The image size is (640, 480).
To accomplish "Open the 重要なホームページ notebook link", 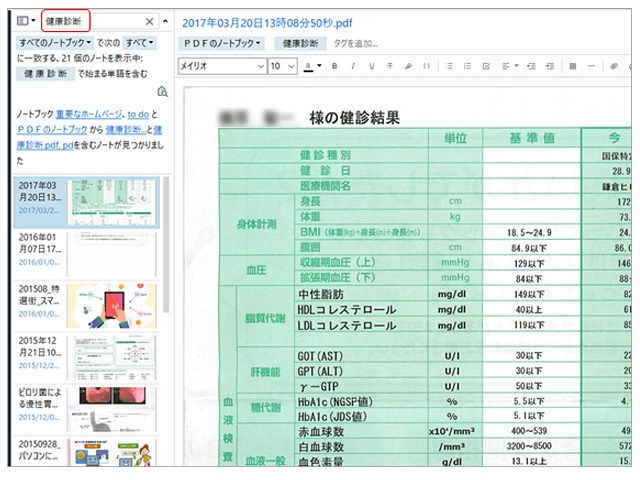I will coord(89,114).
